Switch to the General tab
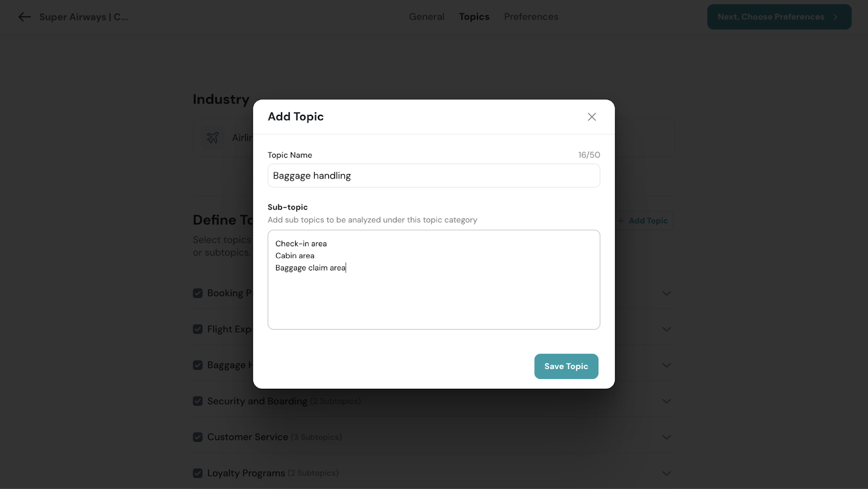The height and width of the screenshot is (489, 868). coord(426,17)
